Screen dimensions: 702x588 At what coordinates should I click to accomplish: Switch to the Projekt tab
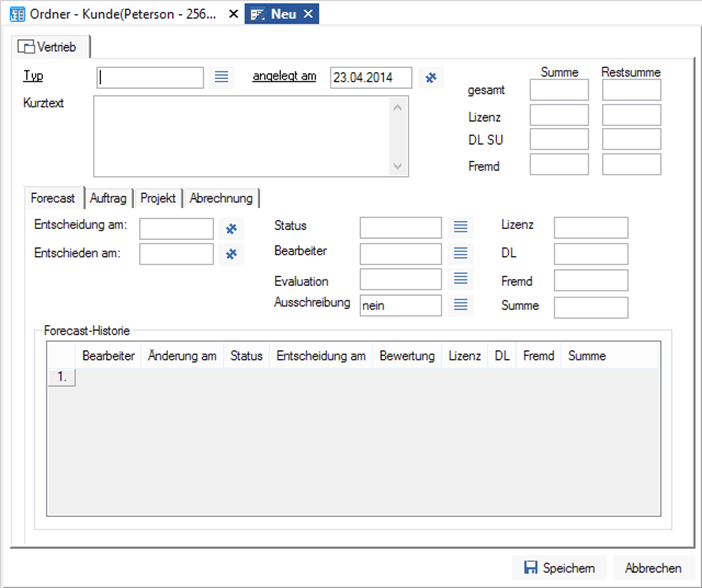[x=158, y=198]
